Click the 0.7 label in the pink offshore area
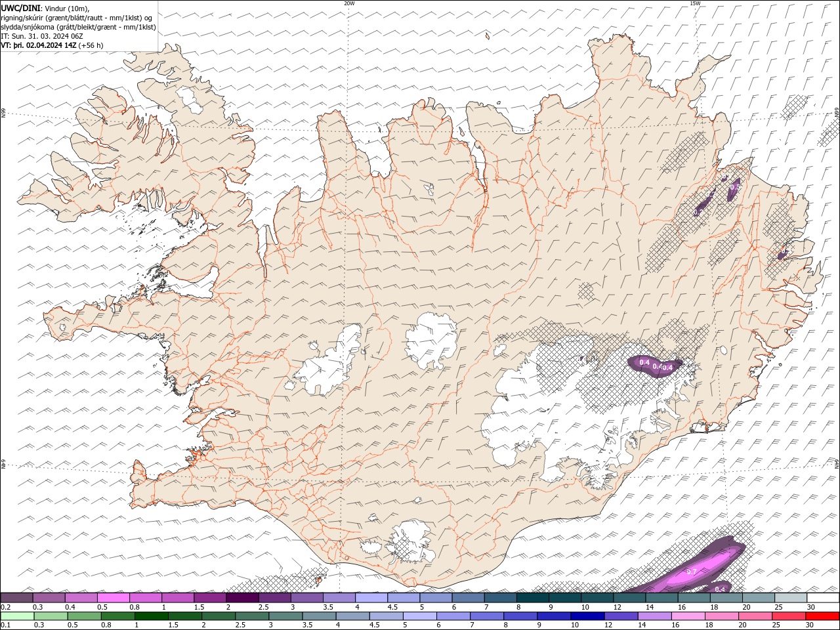Viewport: 840px width, 630px height. pyautogui.click(x=691, y=572)
